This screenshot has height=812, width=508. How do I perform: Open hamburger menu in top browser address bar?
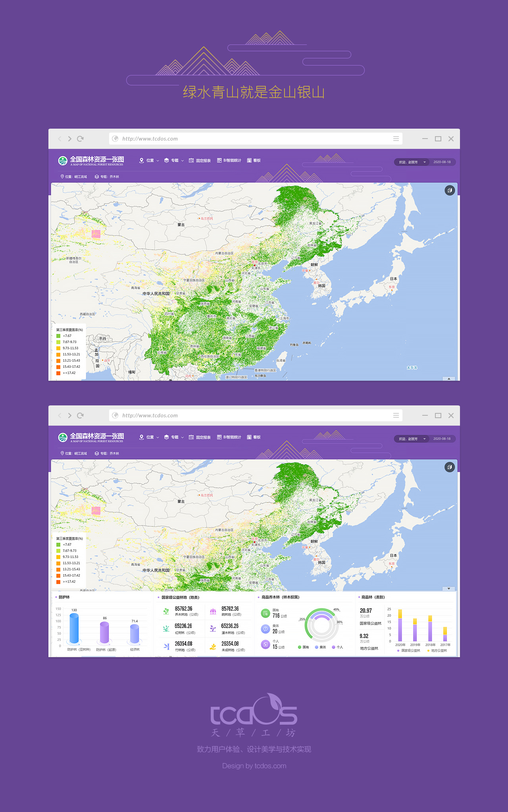pos(396,139)
